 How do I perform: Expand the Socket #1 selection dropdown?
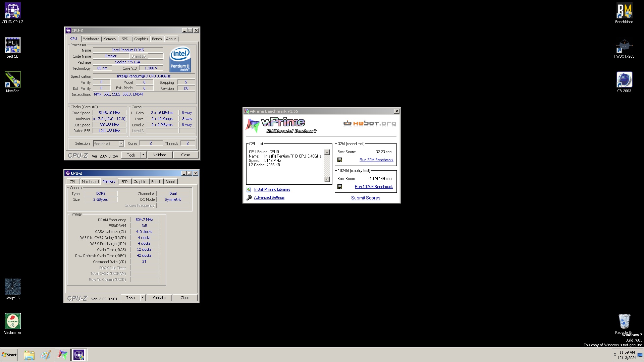pos(121,144)
